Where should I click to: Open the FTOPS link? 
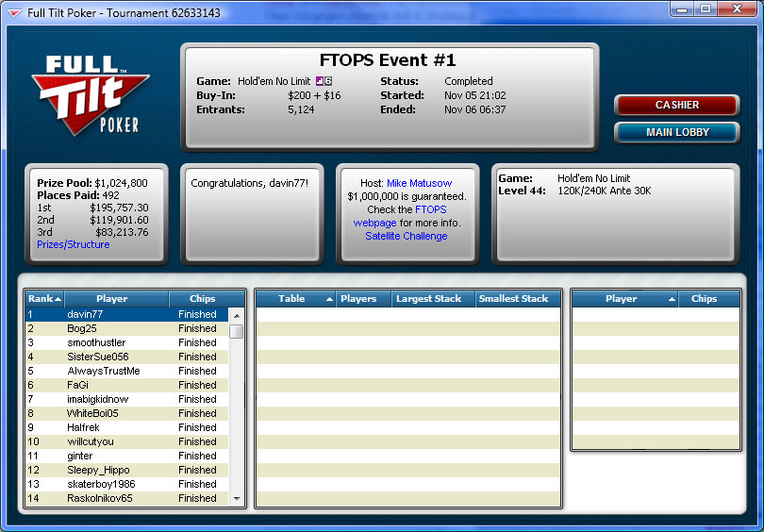pyautogui.click(x=431, y=209)
